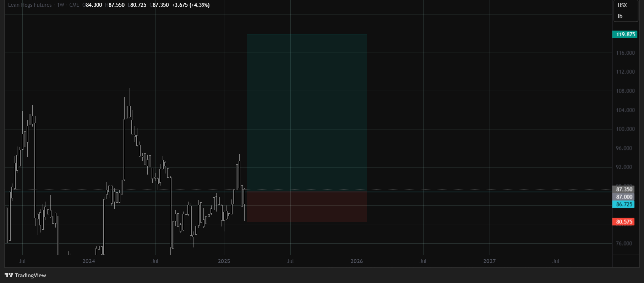Click the Jul label between 2026 and 2027
The image size is (644, 283).
tap(423, 261)
